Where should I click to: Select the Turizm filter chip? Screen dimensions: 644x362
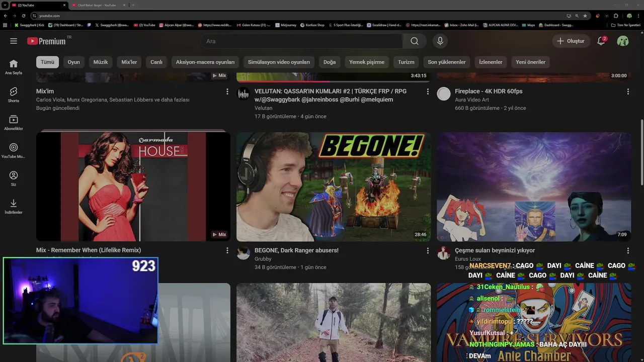pos(406,62)
